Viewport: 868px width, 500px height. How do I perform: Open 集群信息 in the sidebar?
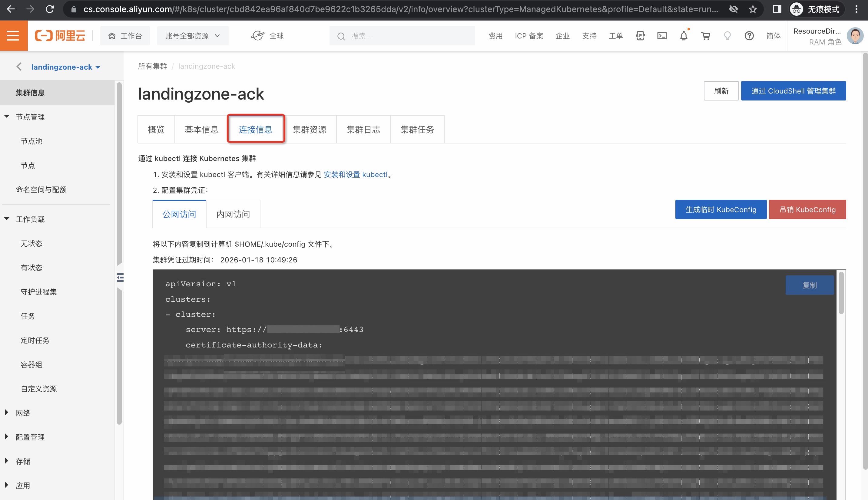tap(57, 92)
